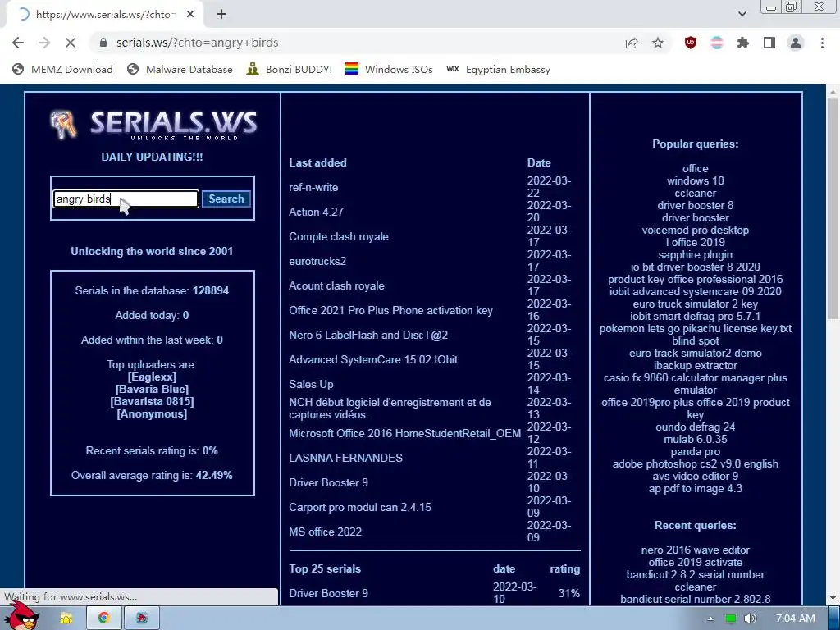Open Sales Up serial entry

(311, 385)
